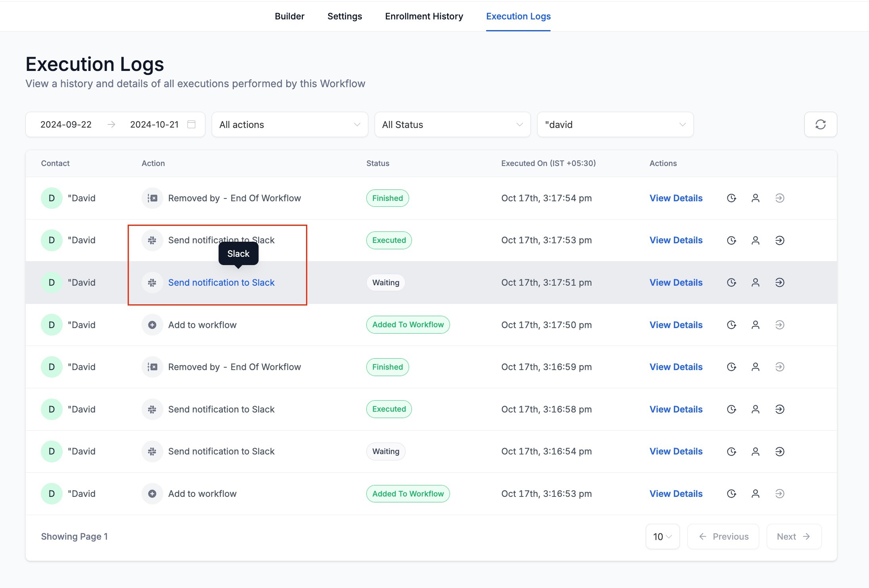869x588 pixels.
Task: Click the refresh logs icon button
Action: click(820, 124)
